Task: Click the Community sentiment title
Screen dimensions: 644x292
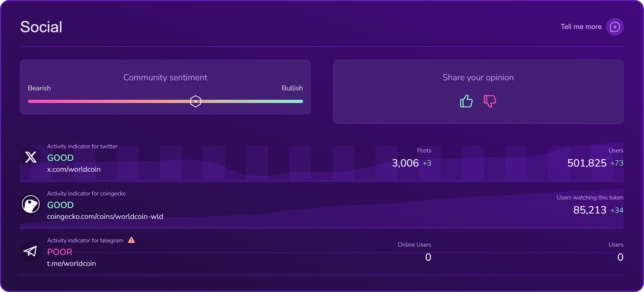Action: point(165,77)
